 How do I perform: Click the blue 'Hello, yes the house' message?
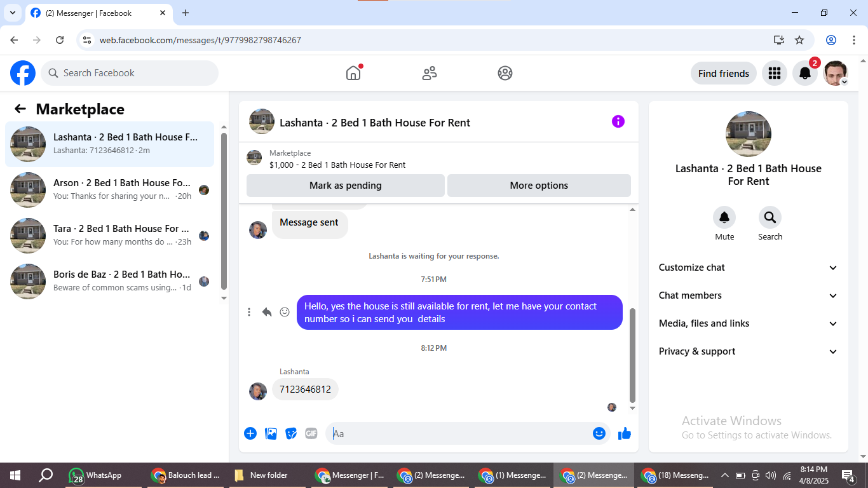(x=459, y=312)
